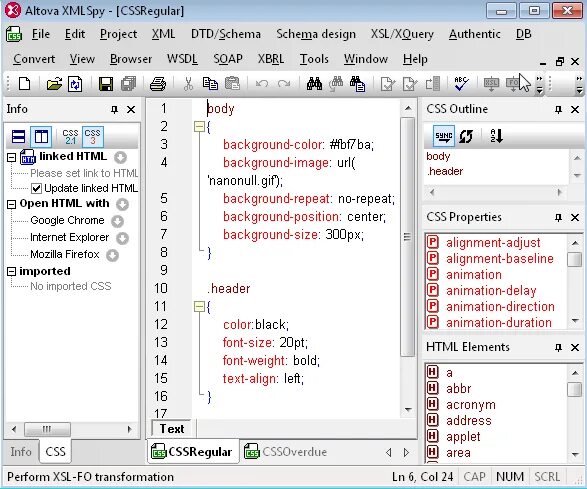This screenshot has width=587, height=489.
Task: Click the Validate document icon
Action: (410, 83)
